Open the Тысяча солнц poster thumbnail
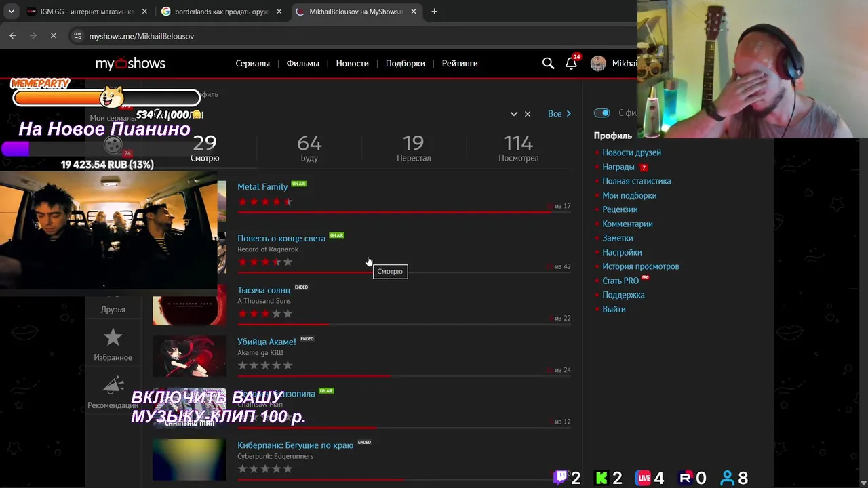868x488 pixels. point(189,305)
